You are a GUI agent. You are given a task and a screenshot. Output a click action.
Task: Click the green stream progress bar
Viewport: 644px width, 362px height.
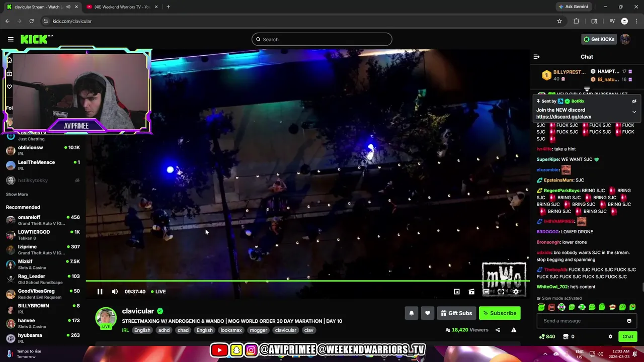[307, 281]
